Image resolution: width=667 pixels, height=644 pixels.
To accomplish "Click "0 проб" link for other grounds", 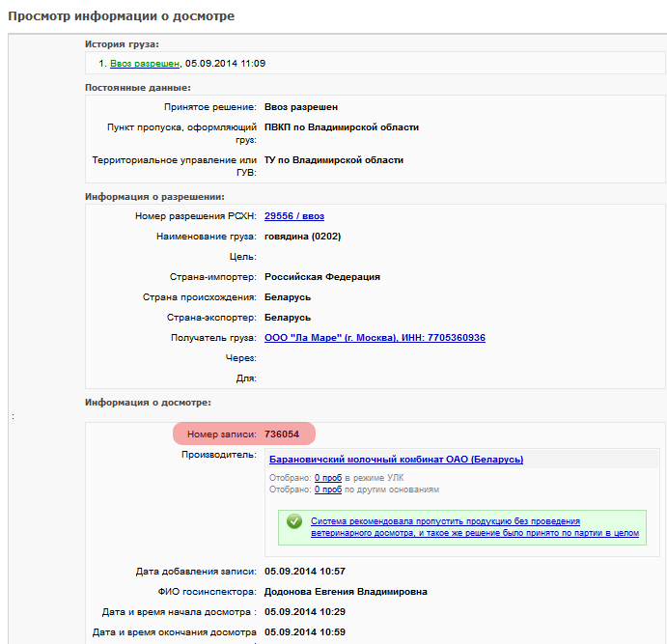I will [328, 490].
